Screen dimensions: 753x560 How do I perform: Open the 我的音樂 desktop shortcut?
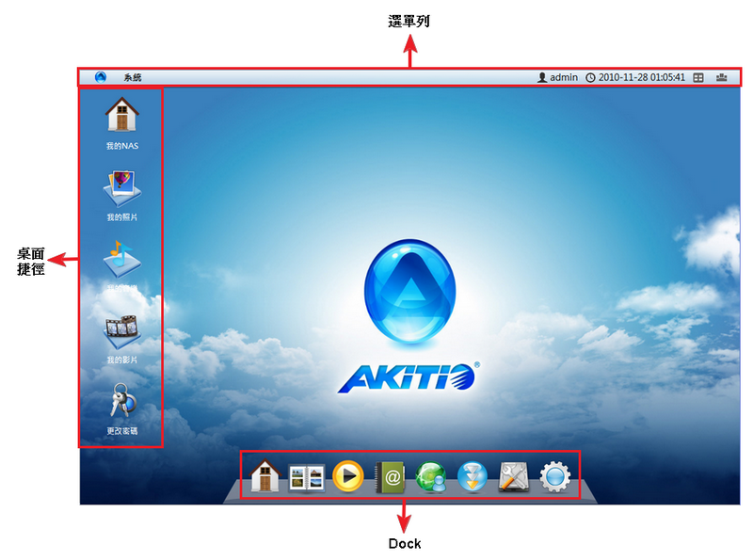(x=118, y=256)
